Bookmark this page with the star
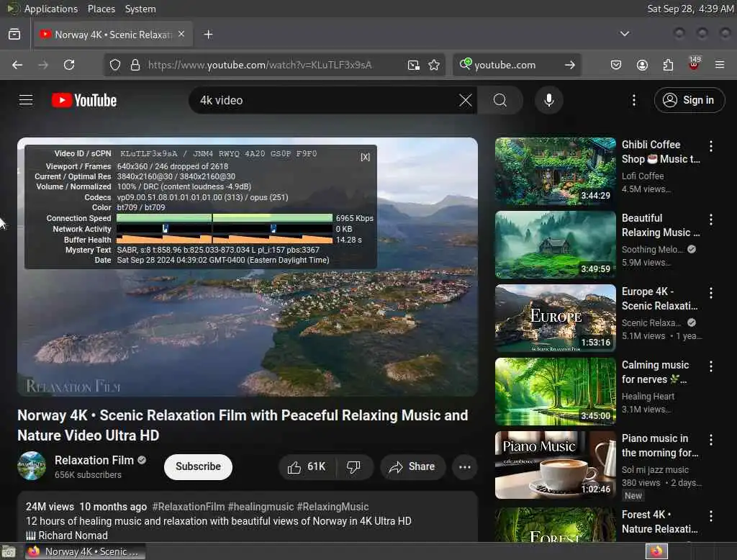737x560 pixels. 434,65
